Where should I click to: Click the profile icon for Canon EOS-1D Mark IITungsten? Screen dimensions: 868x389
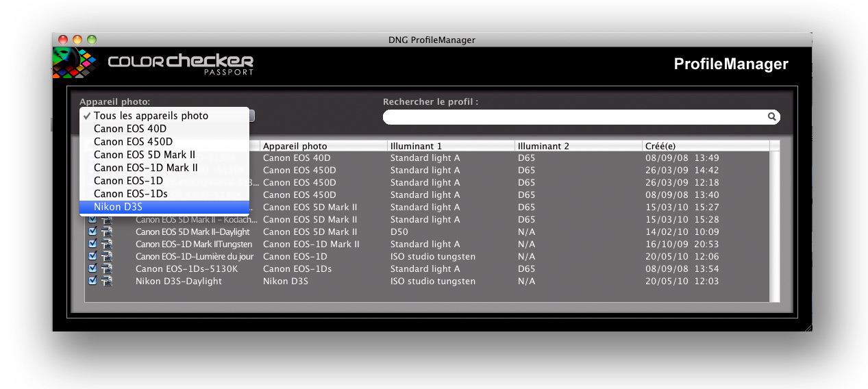pos(108,244)
